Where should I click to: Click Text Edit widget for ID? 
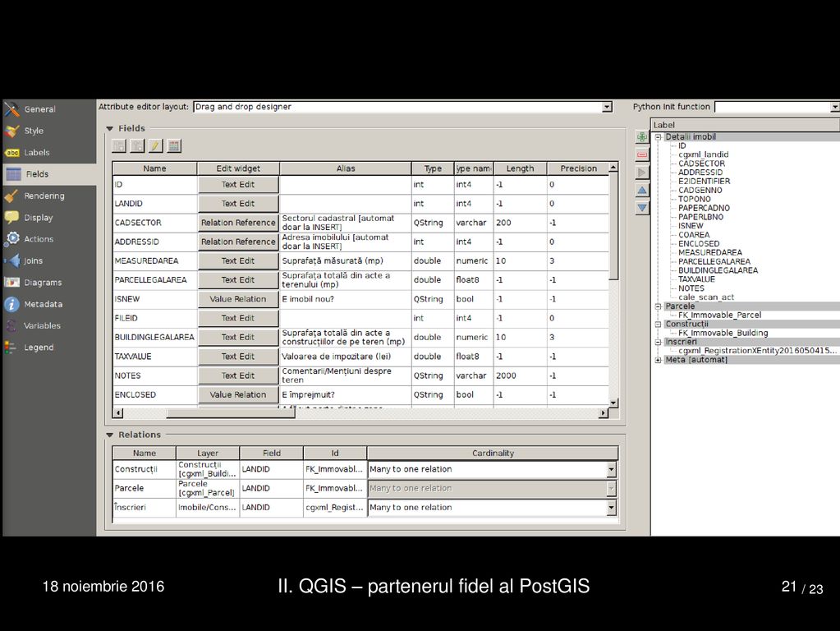(x=238, y=184)
